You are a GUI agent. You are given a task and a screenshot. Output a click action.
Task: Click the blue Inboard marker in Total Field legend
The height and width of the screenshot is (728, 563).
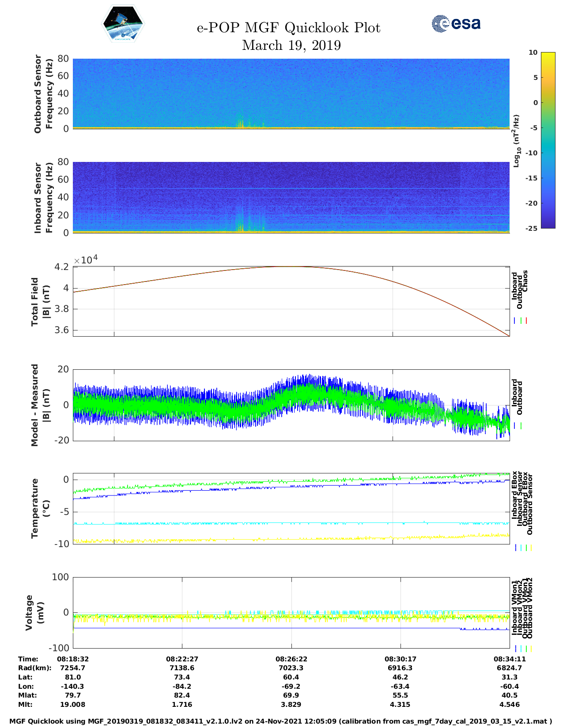(515, 321)
